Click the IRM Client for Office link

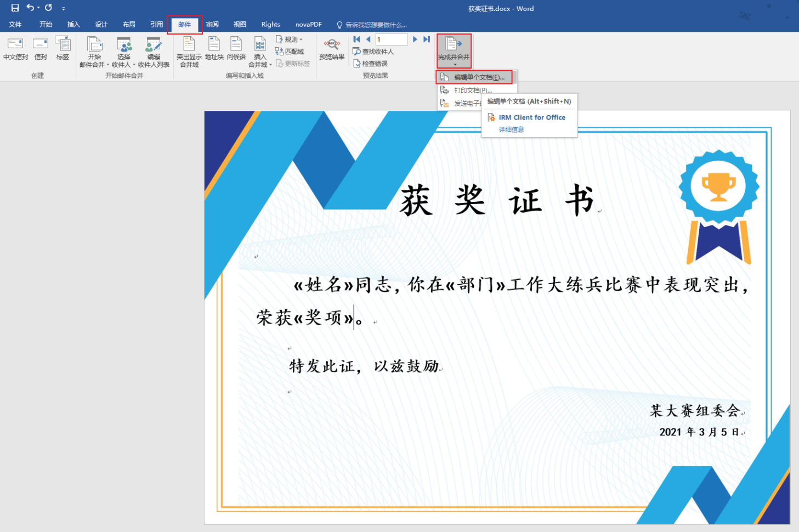pos(532,117)
